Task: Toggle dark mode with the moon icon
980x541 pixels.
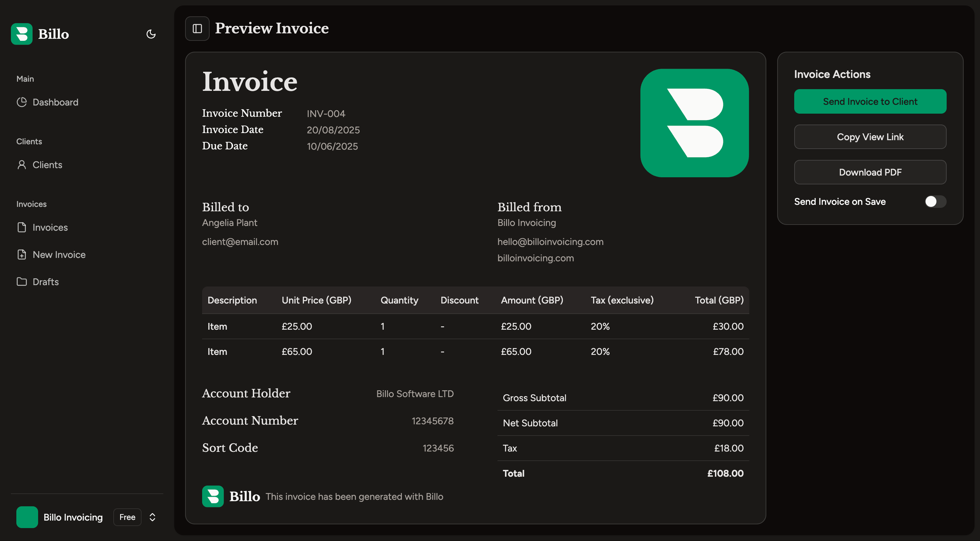Action: tap(151, 34)
